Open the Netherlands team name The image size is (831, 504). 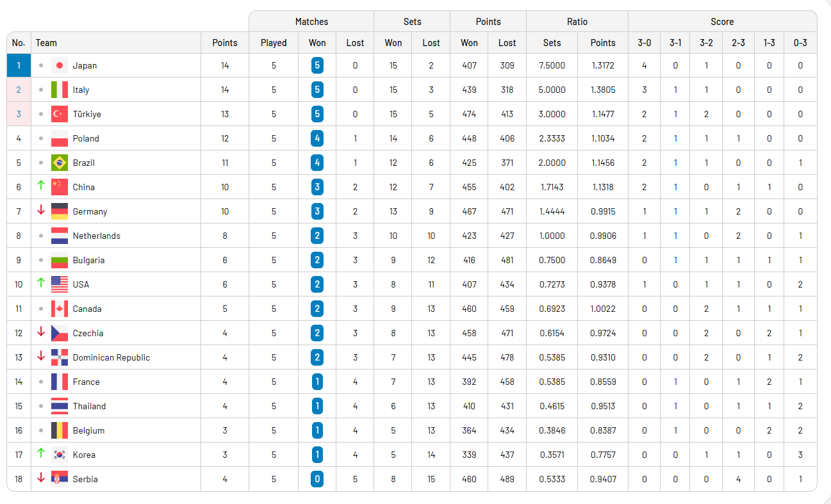96,236
